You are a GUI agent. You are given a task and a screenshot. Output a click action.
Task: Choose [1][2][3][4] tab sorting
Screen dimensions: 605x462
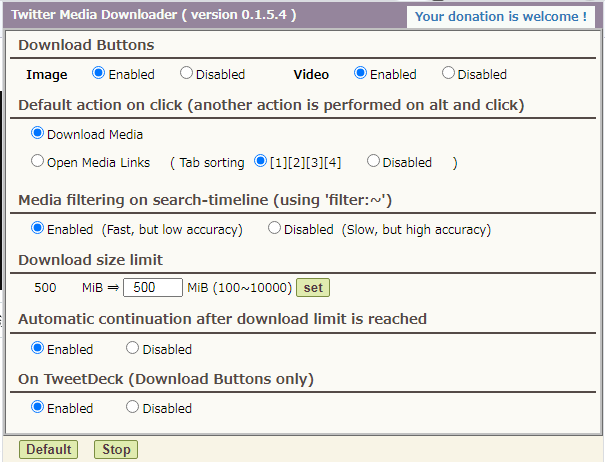coord(261,161)
